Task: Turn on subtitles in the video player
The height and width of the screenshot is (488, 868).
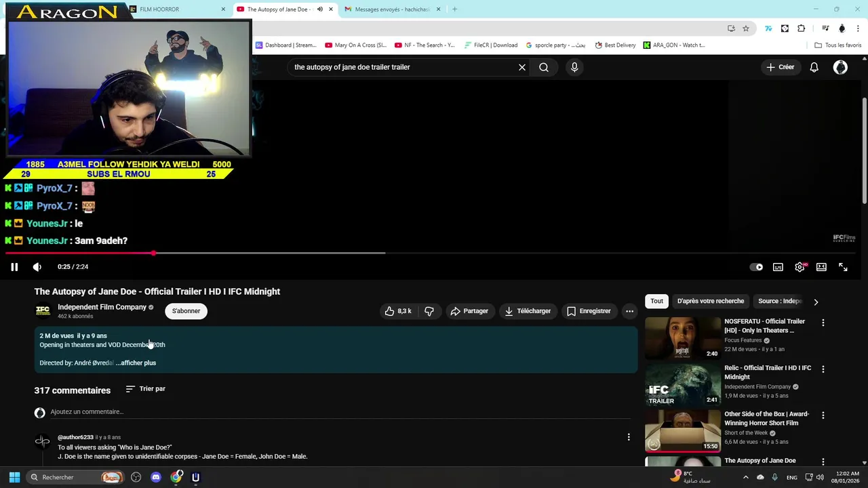Action: pos(778,267)
